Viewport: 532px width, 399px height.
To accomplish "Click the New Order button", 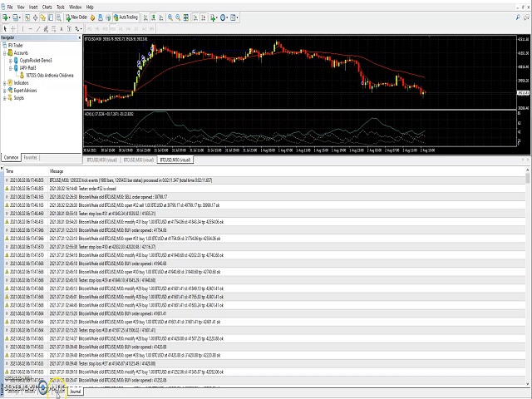I will click(x=76, y=17).
